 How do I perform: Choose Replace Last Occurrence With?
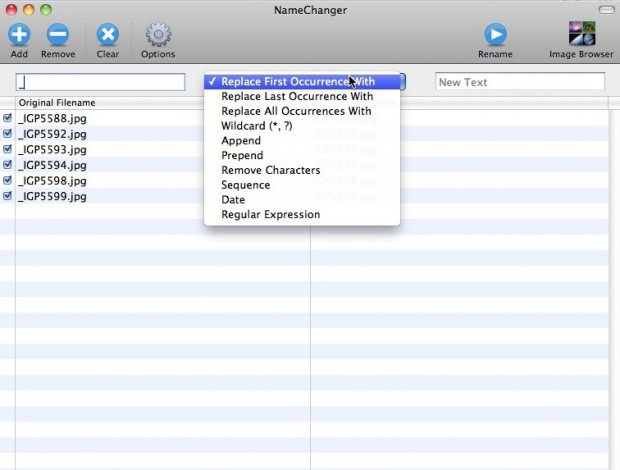[302, 96]
